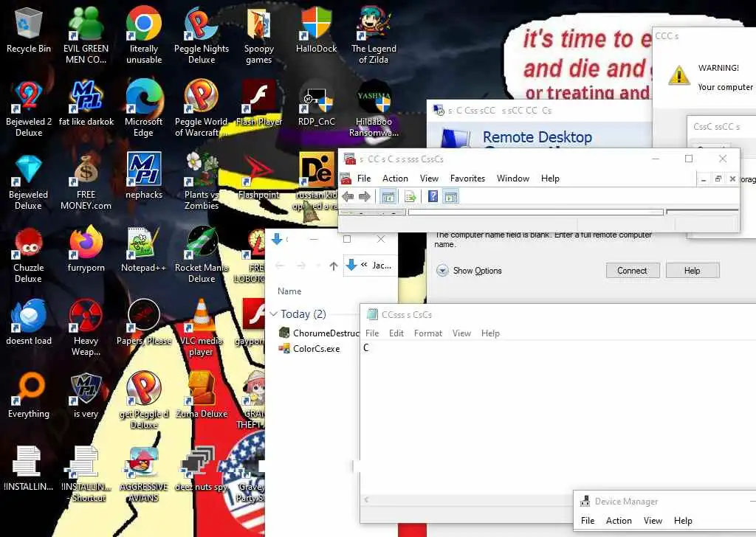Open Plants vs Zombies shortcut
Screen dimensions: 756x537
tap(202, 181)
